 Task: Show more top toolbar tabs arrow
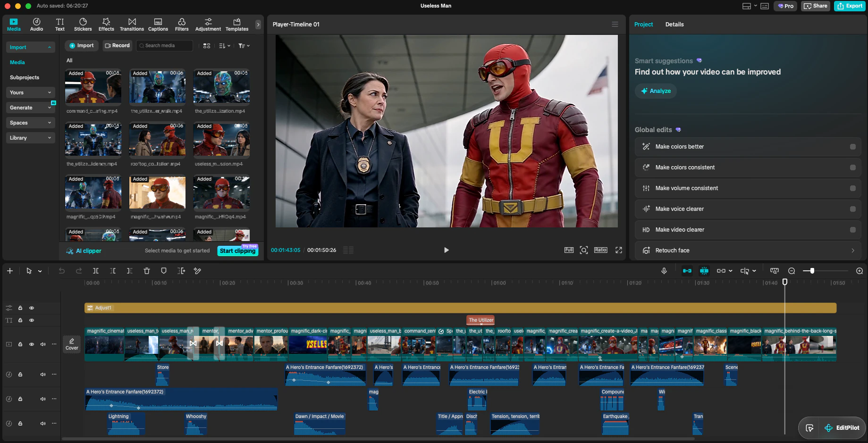[x=258, y=25]
